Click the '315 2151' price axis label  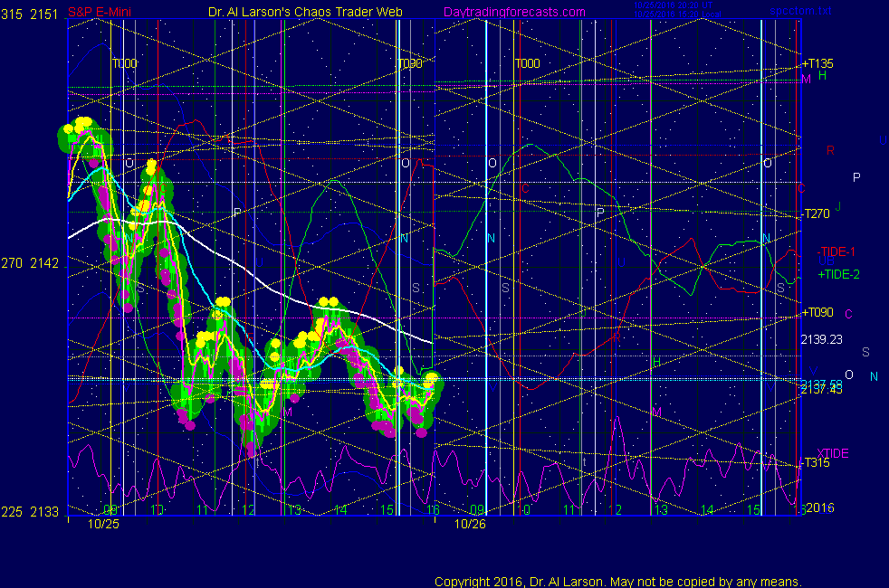pos(30,14)
